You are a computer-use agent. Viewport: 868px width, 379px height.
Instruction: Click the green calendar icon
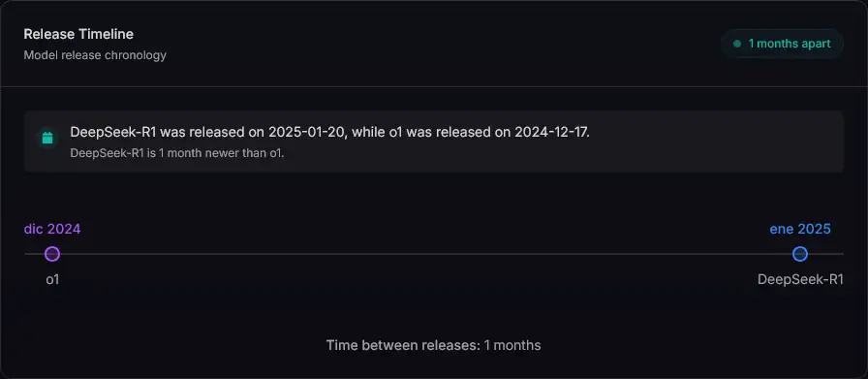click(x=47, y=138)
